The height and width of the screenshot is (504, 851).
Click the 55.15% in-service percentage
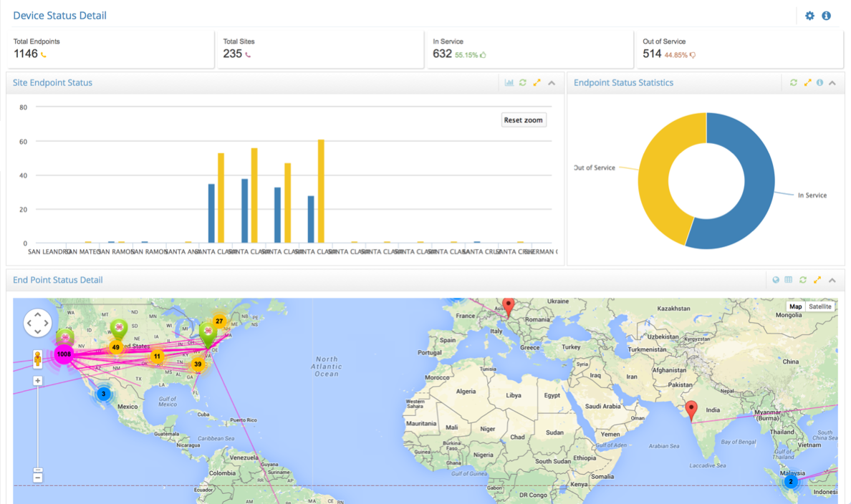(466, 55)
